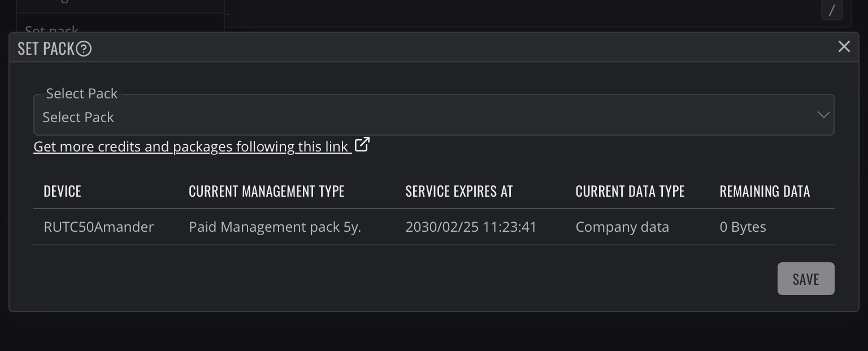The height and width of the screenshot is (351, 868).
Task: Select the DEVICE column header
Action: click(62, 191)
